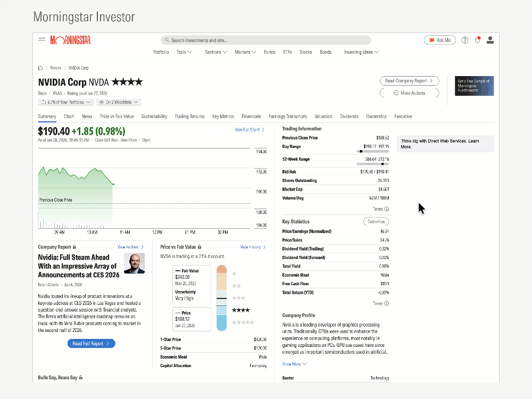The height and width of the screenshot is (399, 532).
Task: Click the Nvidia Full Steam Ahead headline
Action: tap(79, 266)
